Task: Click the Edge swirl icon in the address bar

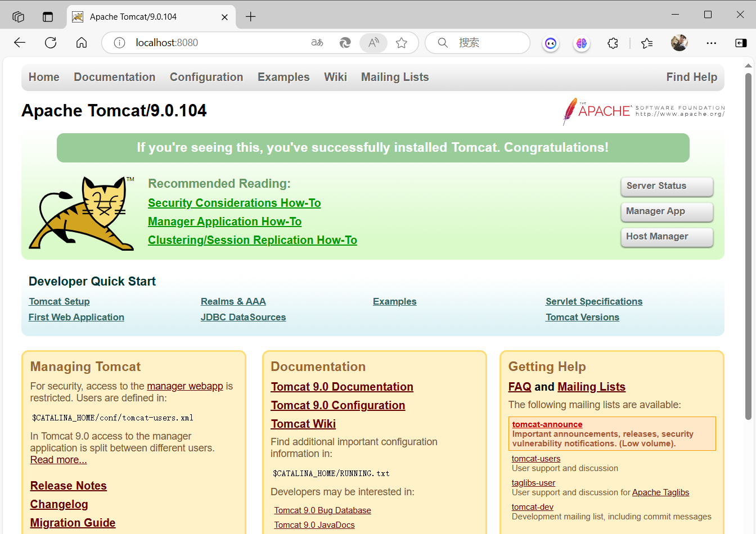Action: click(x=345, y=43)
